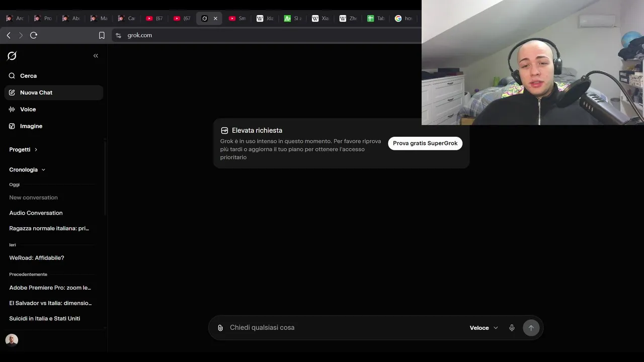Image resolution: width=644 pixels, height=362 pixels.
Task: Switch to the 'Sm' YouTube tab
Action: (x=237, y=19)
